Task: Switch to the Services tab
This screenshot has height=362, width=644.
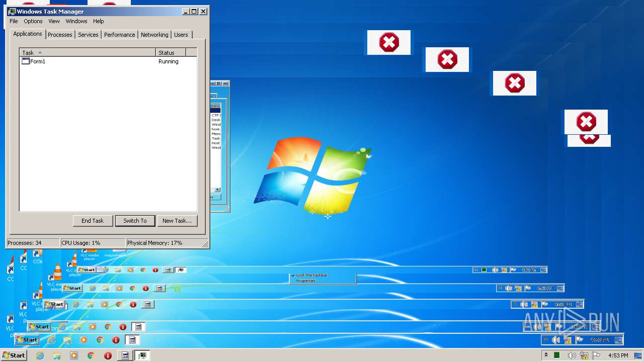Action: tap(88, 35)
